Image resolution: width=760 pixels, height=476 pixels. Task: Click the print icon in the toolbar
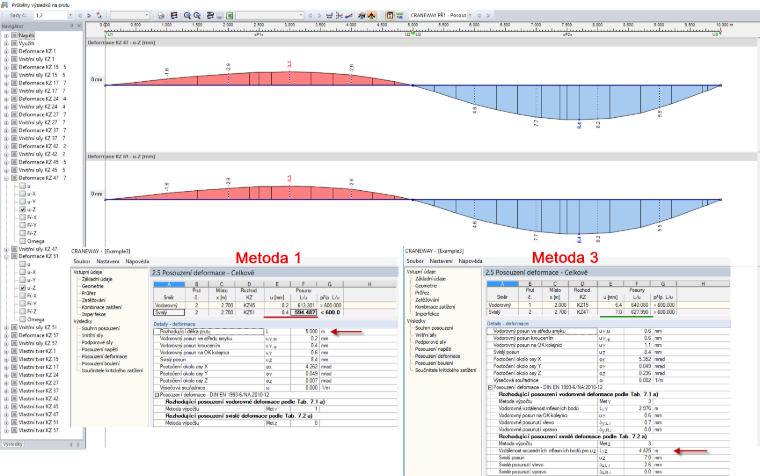point(161,16)
